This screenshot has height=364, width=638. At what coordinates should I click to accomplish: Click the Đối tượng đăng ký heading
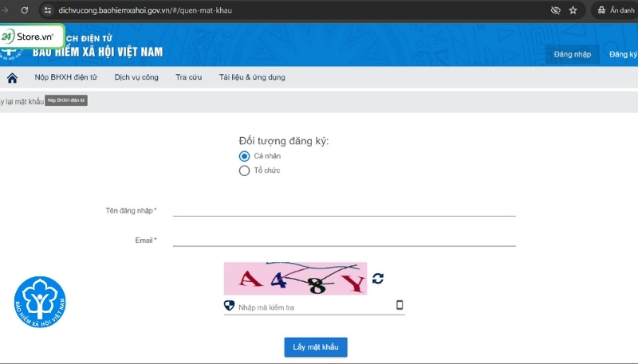(x=284, y=141)
